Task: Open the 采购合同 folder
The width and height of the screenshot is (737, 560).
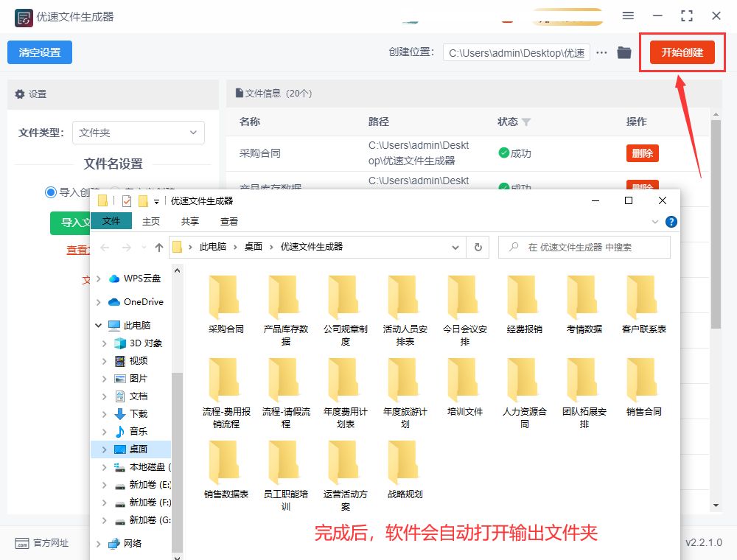Action: point(226,304)
